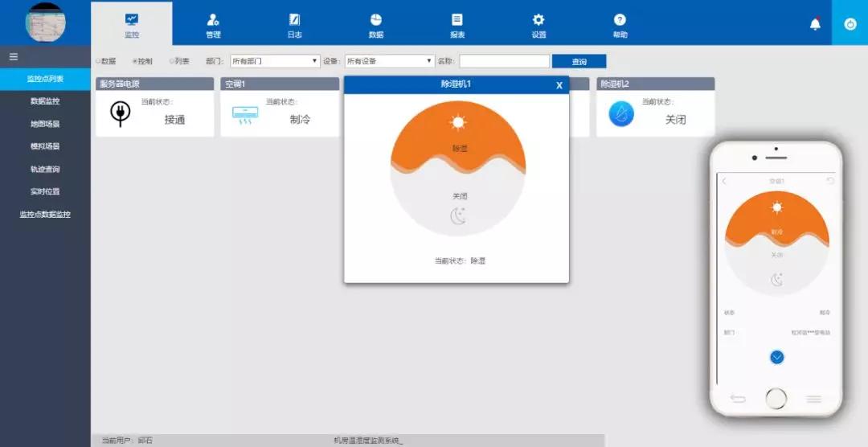
Task: Close the 除湿机1 dialog
Action: tap(559, 85)
